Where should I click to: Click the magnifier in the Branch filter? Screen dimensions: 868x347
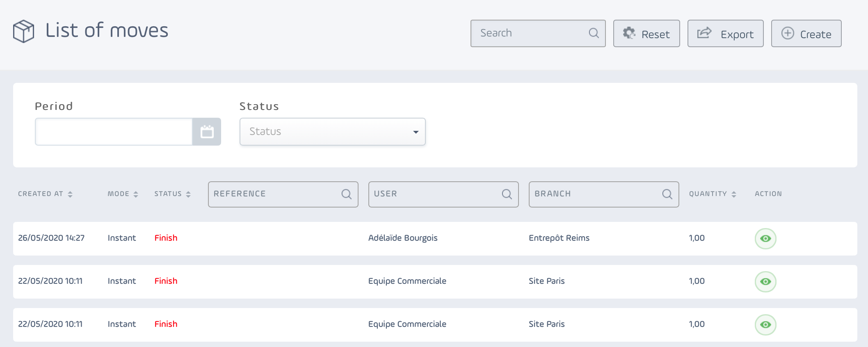667,194
